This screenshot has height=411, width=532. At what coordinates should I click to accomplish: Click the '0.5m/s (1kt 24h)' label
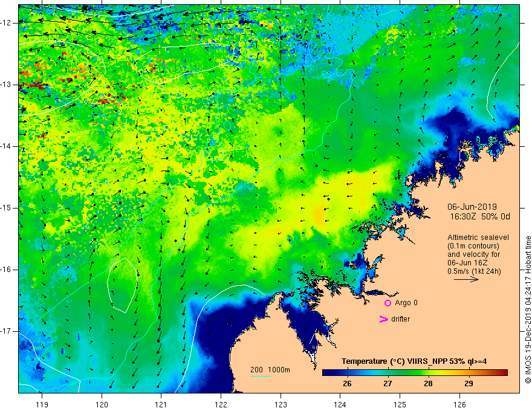pyautogui.click(x=474, y=271)
